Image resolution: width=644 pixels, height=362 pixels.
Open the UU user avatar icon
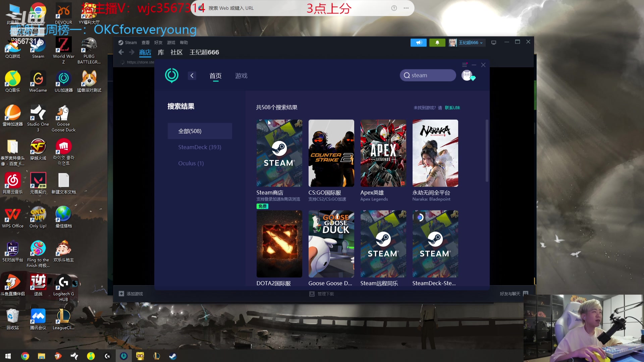[467, 75]
